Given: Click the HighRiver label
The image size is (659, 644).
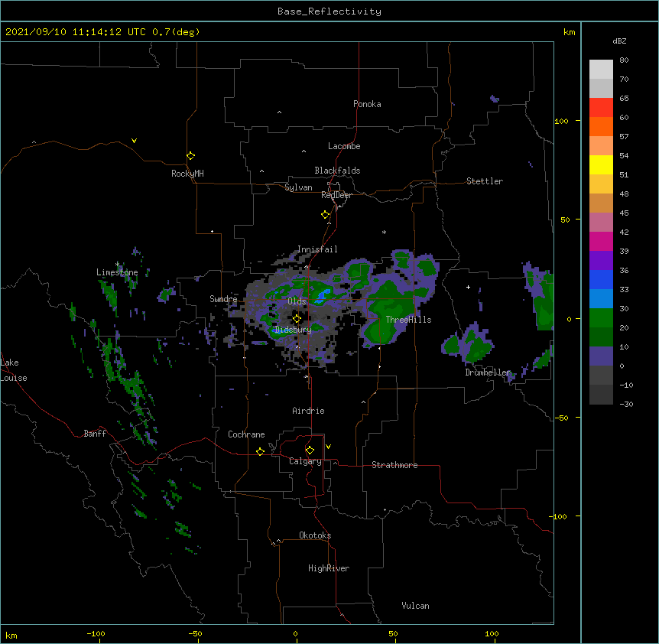Looking at the screenshot, I should 329,568.
